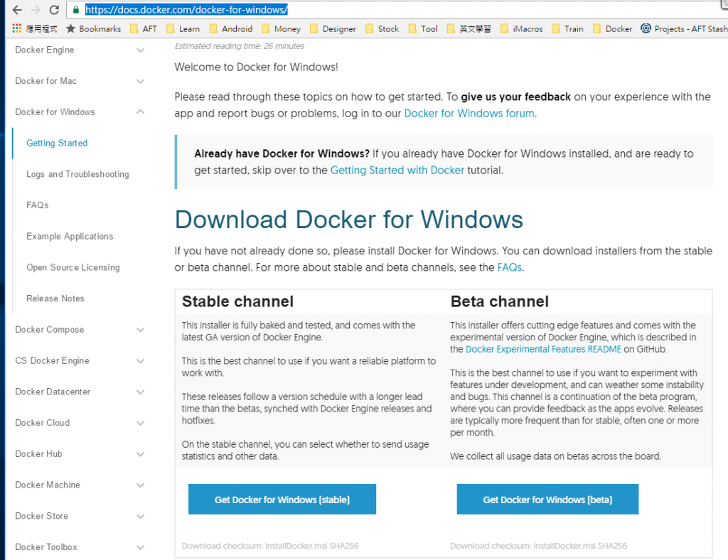Open the Projects - AFT Stash bookmark
Viewport: 728px width, 560px height.
685,28
